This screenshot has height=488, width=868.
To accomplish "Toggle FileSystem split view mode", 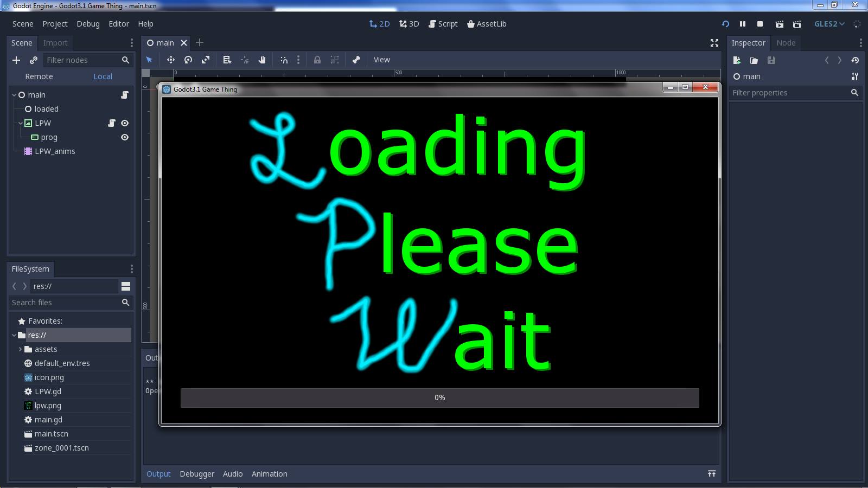I will tap(126, 286).
